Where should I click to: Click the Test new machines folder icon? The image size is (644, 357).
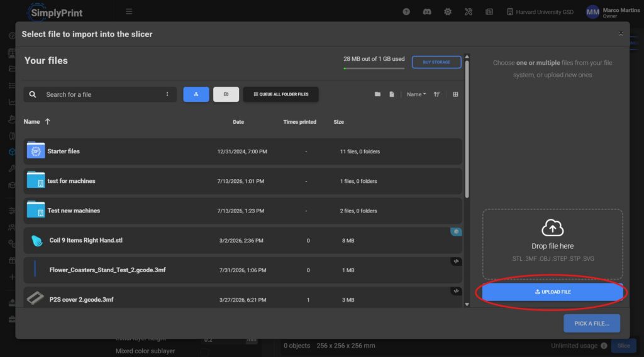click(x=36, y=209)
